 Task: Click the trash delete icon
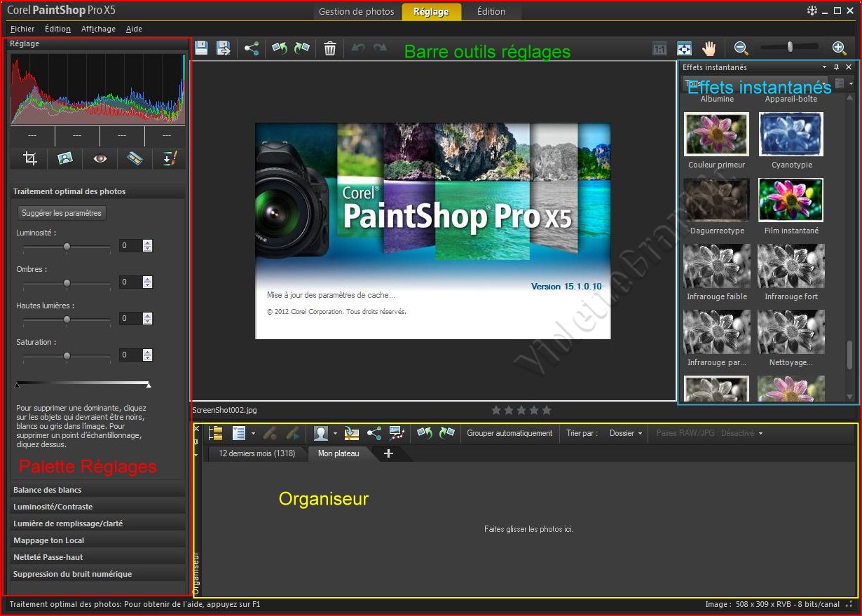330,48
